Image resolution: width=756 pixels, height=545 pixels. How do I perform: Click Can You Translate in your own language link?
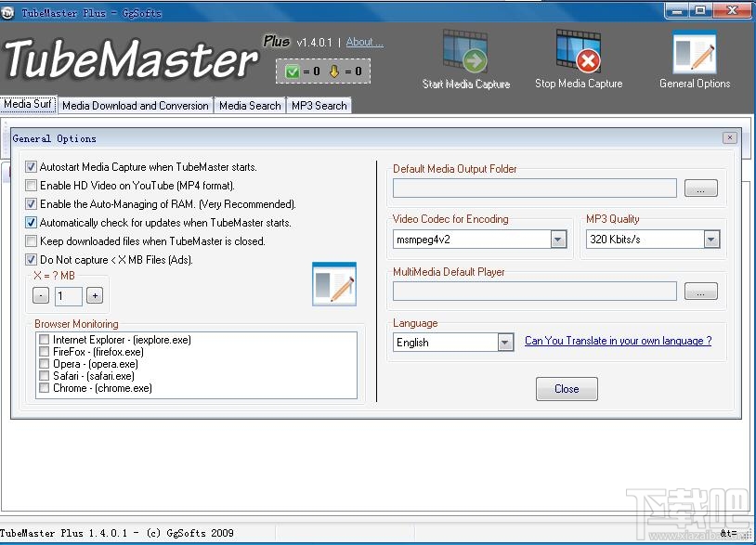tap(619, 341)
